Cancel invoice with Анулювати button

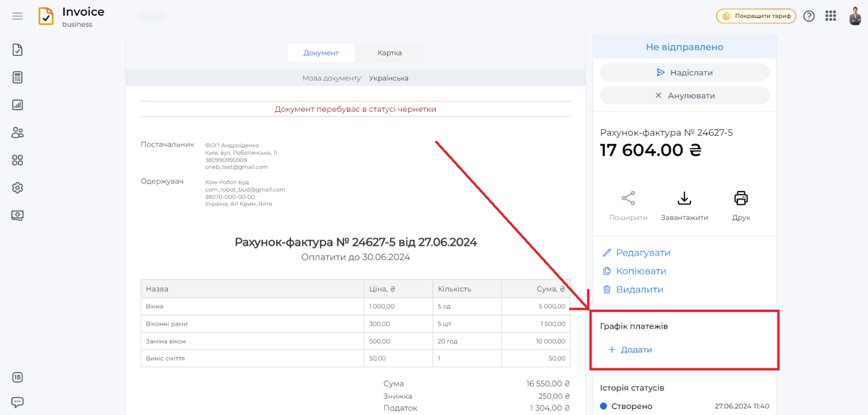click(684, 95)
